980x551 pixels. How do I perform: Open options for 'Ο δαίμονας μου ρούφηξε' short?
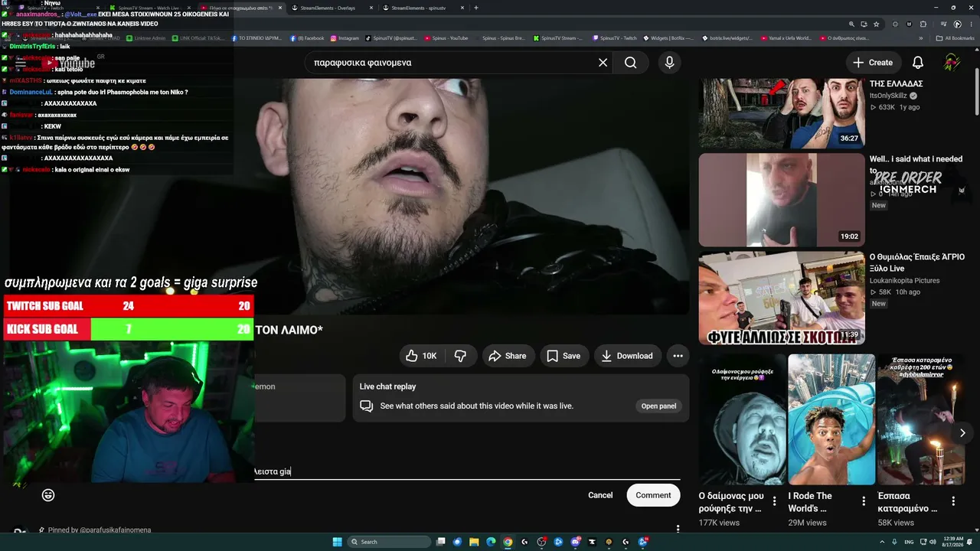(x=774, y=501)
